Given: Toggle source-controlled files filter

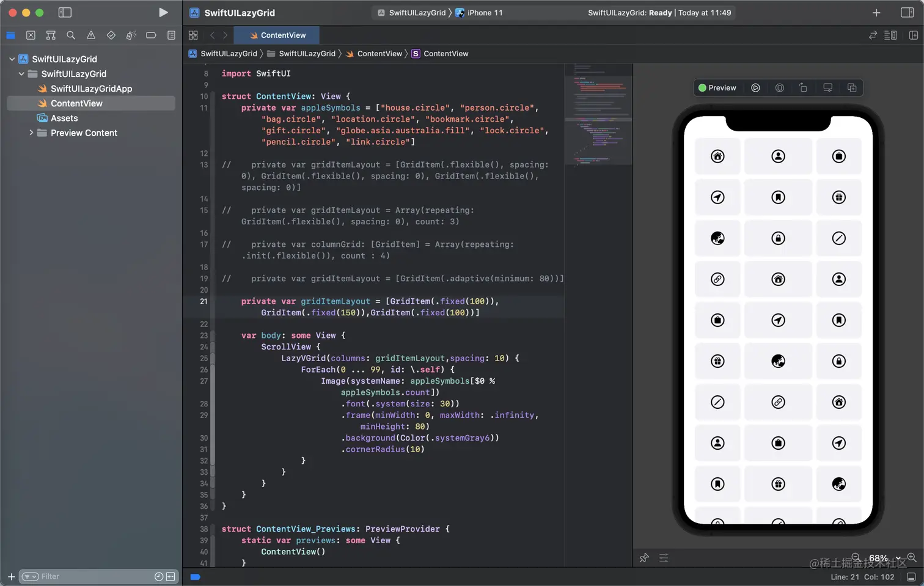Looking at the screenshot, I should (x=170, y=576).
